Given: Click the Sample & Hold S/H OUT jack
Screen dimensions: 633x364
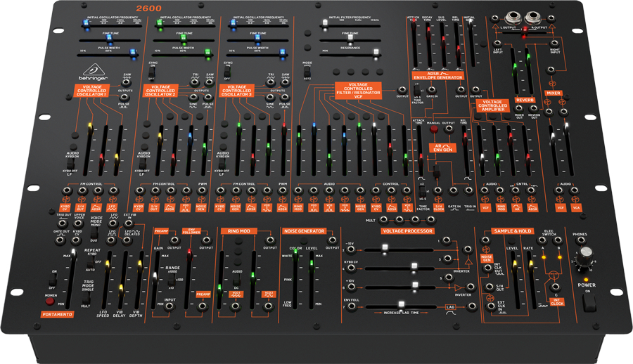Looking at the screenshot, I should (x=490, y=287).
